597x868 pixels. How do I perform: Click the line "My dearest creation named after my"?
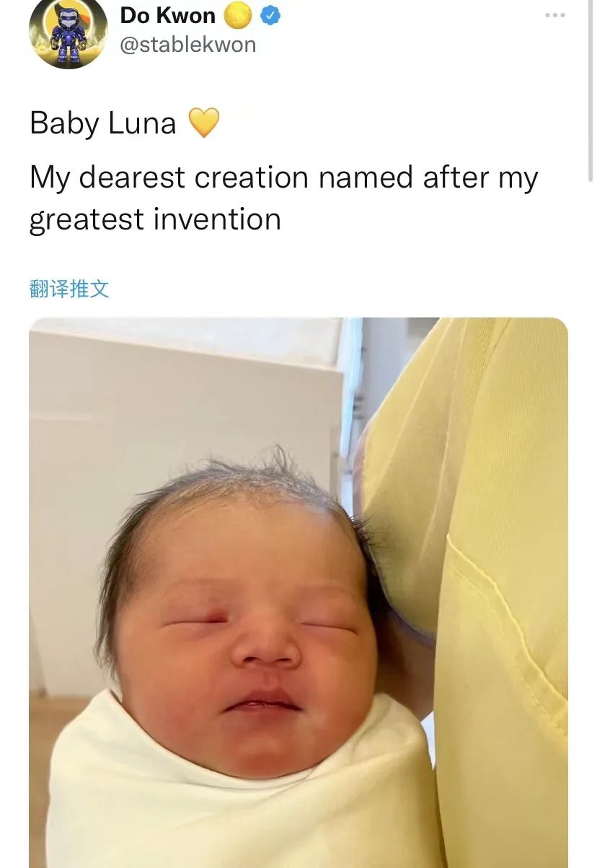point(284,178)
